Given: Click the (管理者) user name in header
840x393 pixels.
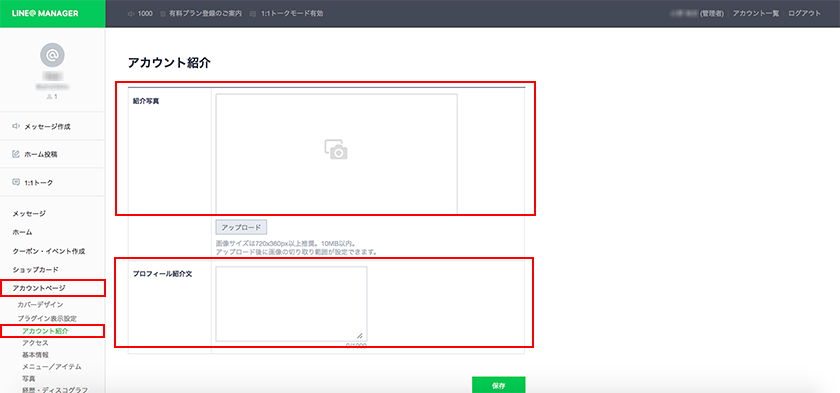Looking at the screenshot, I should tap(697, 14).
